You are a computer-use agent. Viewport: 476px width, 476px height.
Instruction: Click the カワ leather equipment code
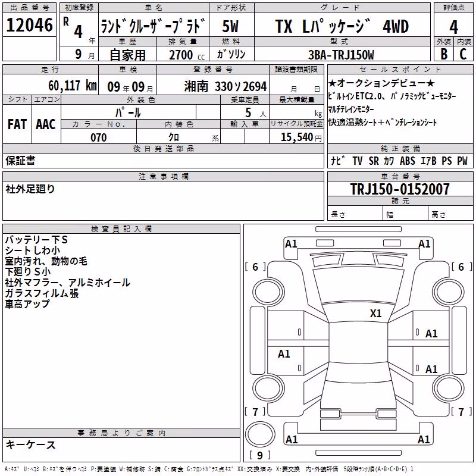(x=389, y=161)
